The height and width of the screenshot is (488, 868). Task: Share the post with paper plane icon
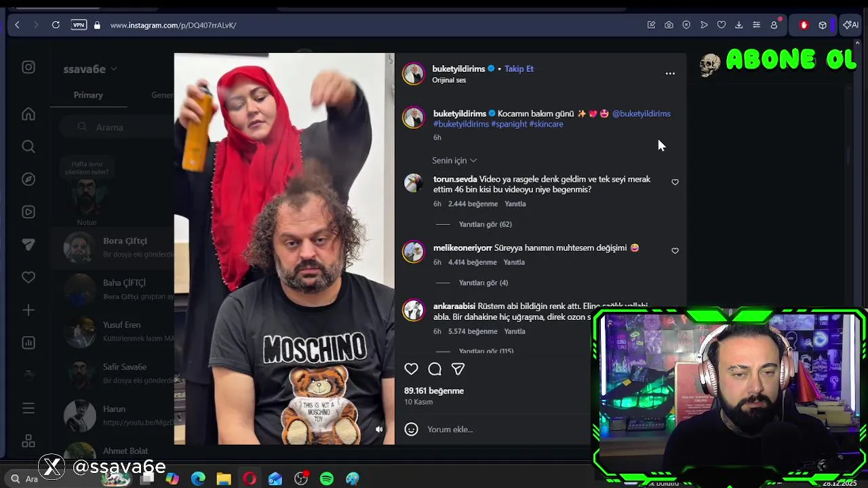click(x=458, y=369)
